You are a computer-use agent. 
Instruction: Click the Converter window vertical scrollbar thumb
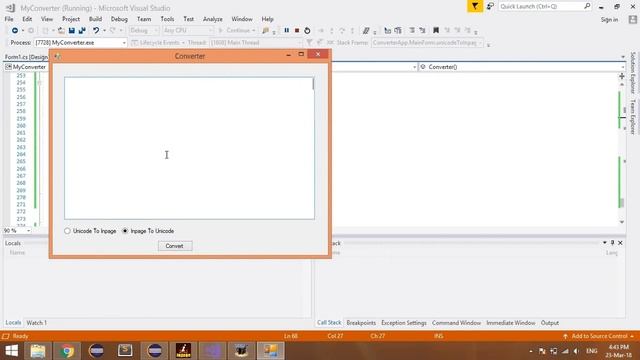click(x=313, y=84)
